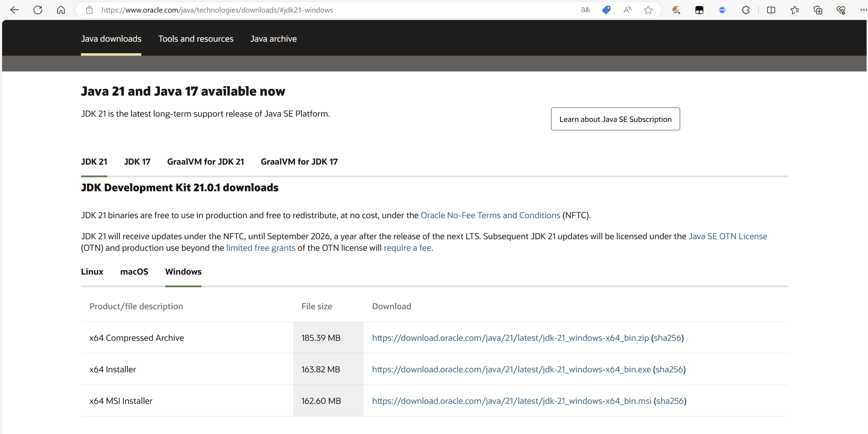Screen dimensions: 868x434
Task: Click the browser home icon
Action: click(61, 10)
